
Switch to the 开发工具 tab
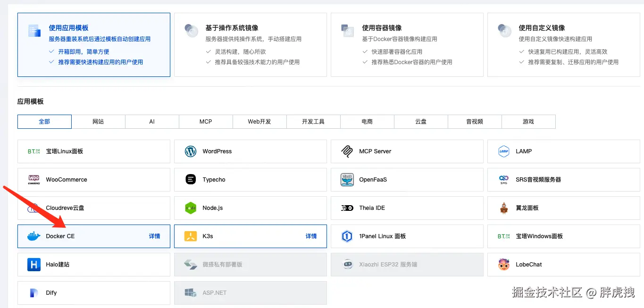point(313,122)
